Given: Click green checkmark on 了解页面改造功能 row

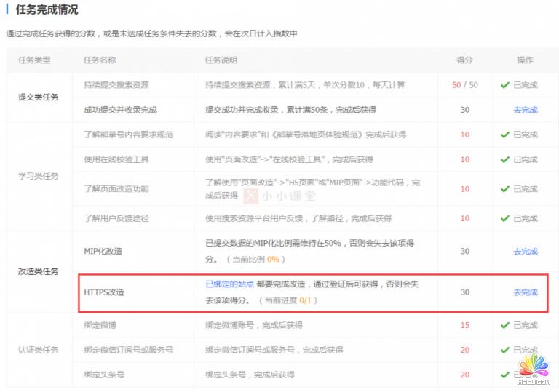Looking at the screenshot, I should coord(505,189).
